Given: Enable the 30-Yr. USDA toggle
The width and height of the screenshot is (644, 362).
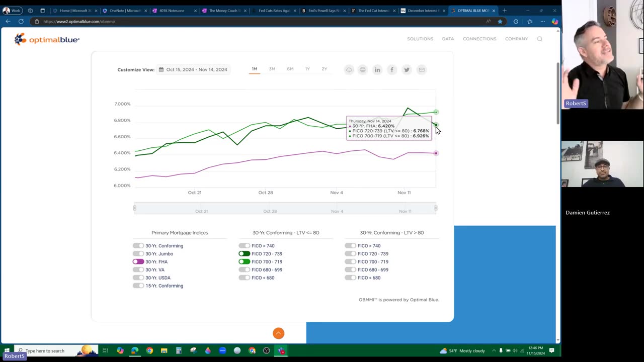Looking at the screenshot, I should tap(138, 278).
